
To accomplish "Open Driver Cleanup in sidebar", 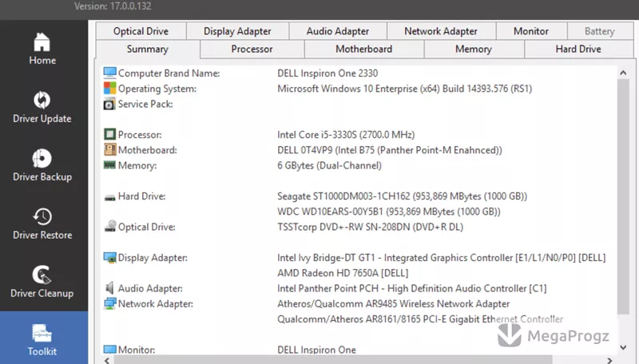I will tap(42, 282).
